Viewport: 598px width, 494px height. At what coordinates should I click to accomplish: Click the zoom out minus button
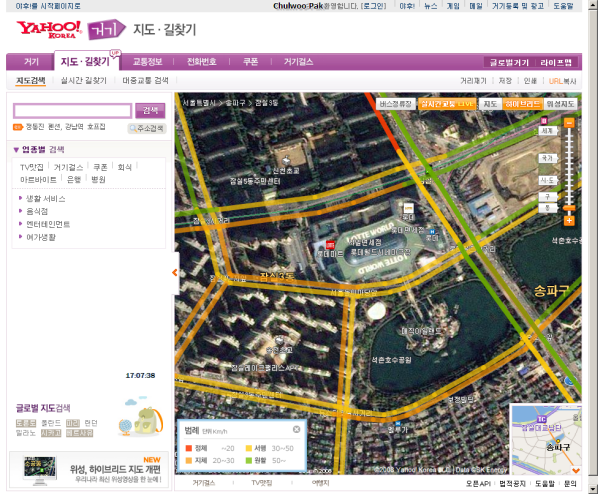(569, 123)
